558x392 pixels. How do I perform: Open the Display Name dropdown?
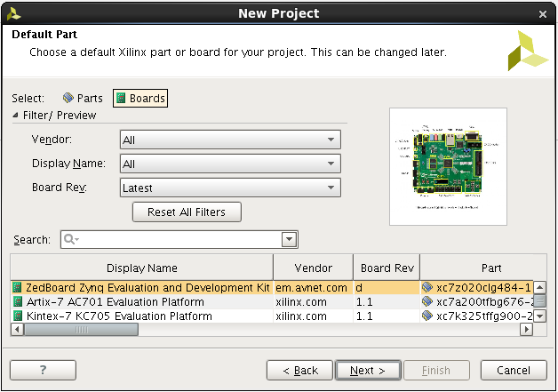click(x=230, y=164)
